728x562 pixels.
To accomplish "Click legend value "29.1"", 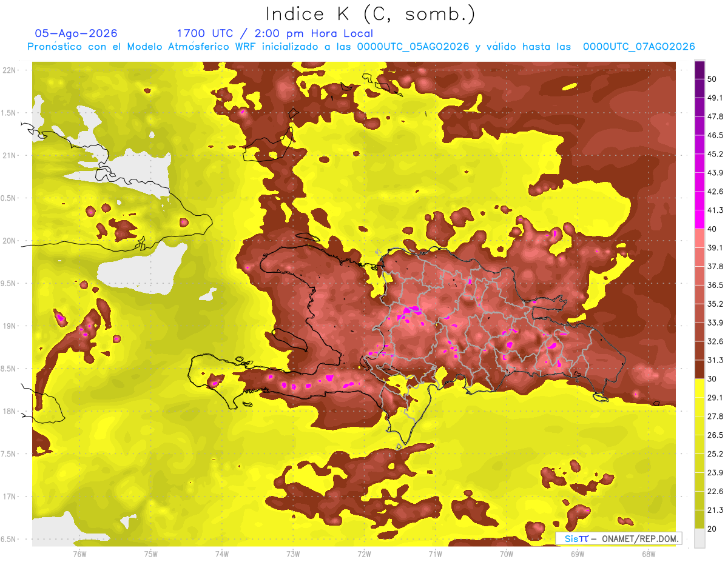I will (x=715, y=397).
